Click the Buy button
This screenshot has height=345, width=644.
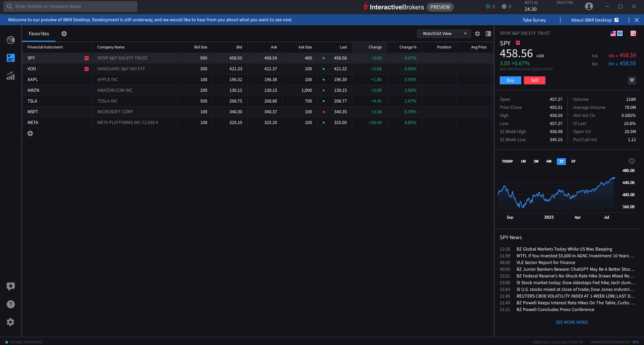coord(510,80)
